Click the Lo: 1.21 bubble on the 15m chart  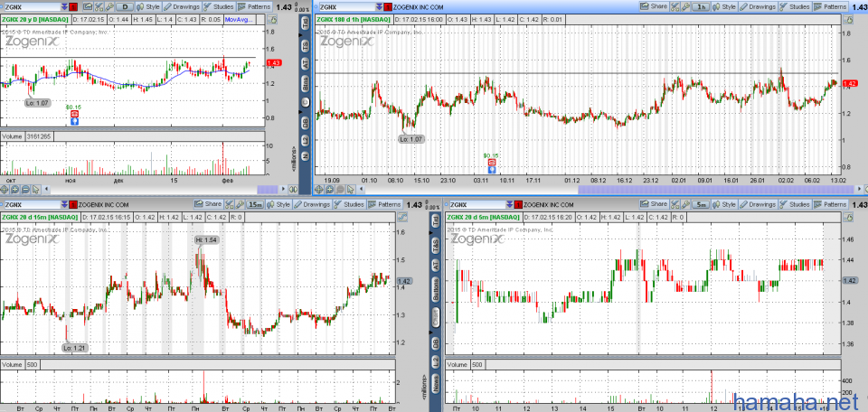point(75,348)
